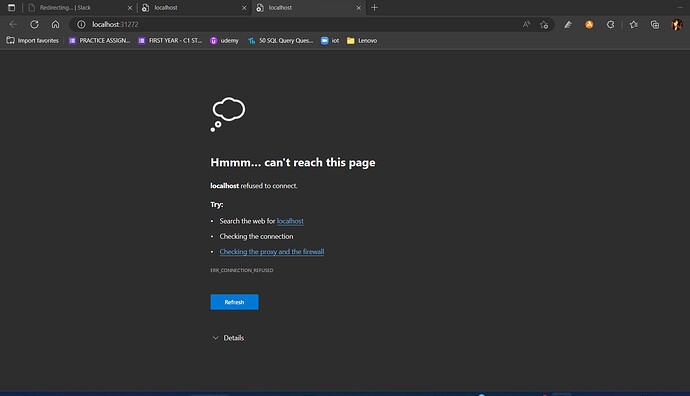690x396 pixels.
Task: Open the Lenovo bookmarks folder
Action: tap(362, 40)
